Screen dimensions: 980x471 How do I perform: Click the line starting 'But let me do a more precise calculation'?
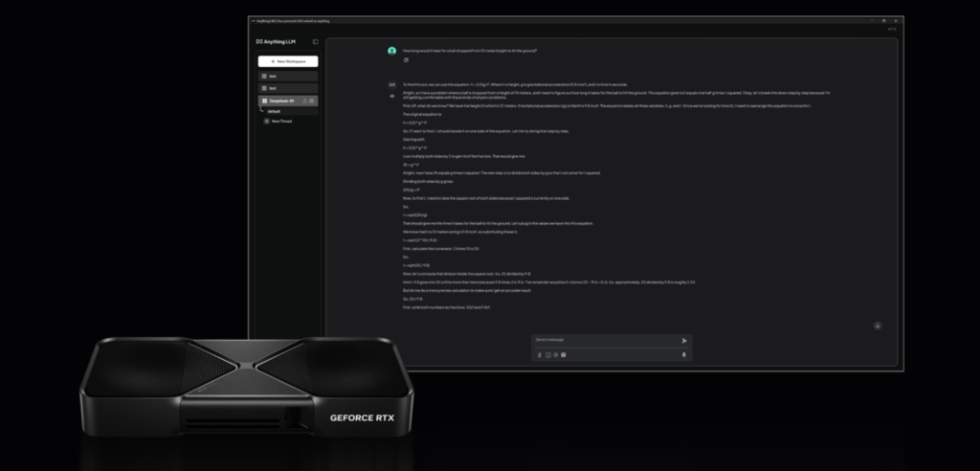pos(467,290)
